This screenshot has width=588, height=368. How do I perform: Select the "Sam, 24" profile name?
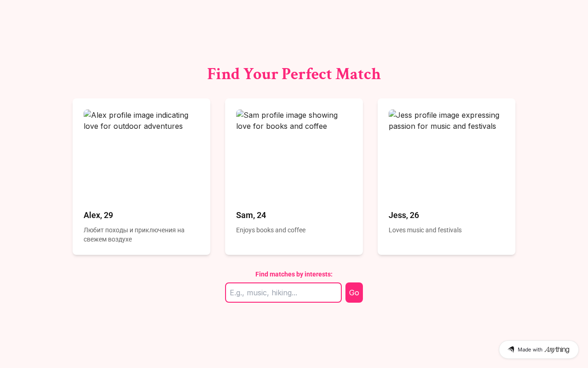click(x=251, y=215)
